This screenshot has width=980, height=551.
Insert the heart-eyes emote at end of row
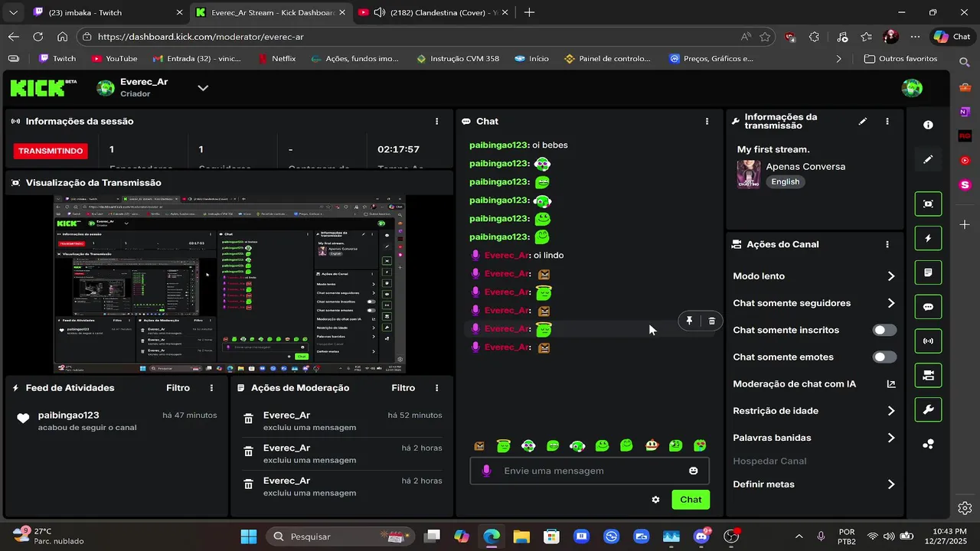[x=700, y=445]
